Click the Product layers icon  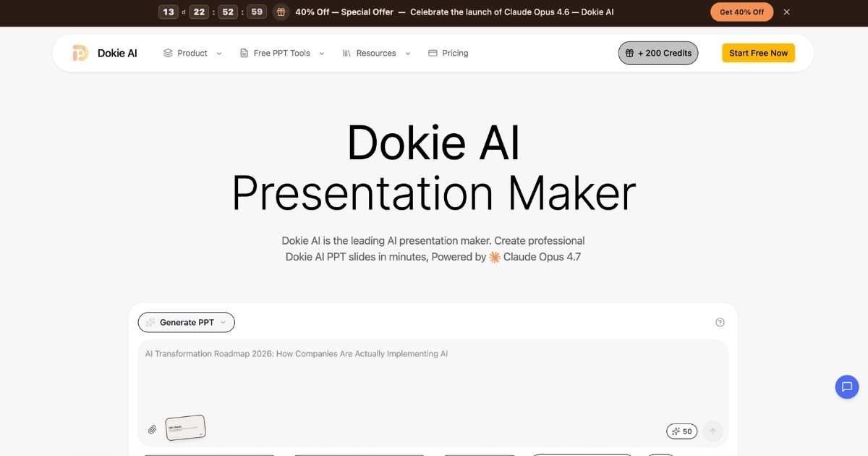168,53
